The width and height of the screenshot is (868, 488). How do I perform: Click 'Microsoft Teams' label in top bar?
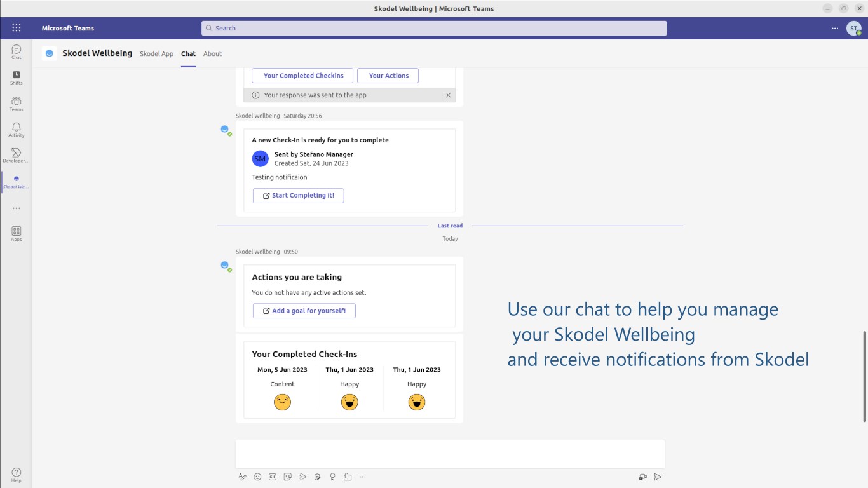tap(68, 28)
